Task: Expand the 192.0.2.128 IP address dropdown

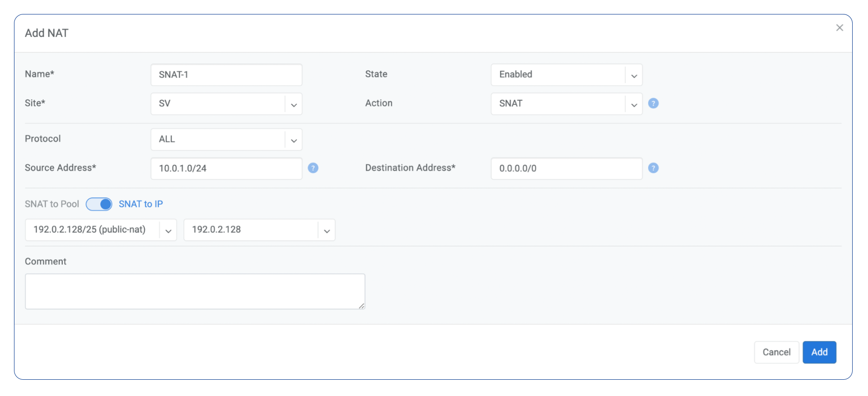Action: (x=259, y=230)
